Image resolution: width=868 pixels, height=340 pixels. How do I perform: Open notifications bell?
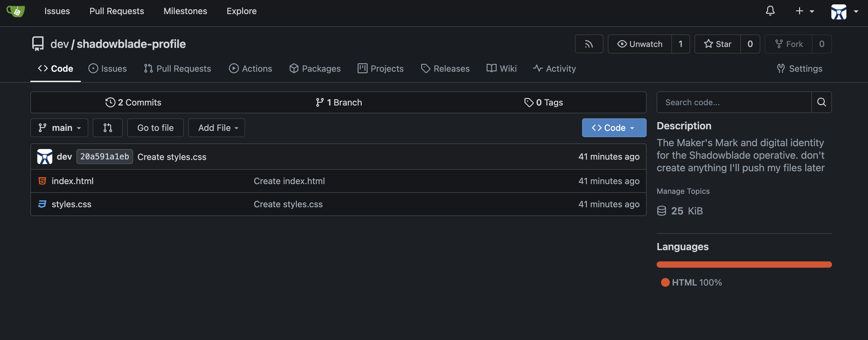coord(770,11)
